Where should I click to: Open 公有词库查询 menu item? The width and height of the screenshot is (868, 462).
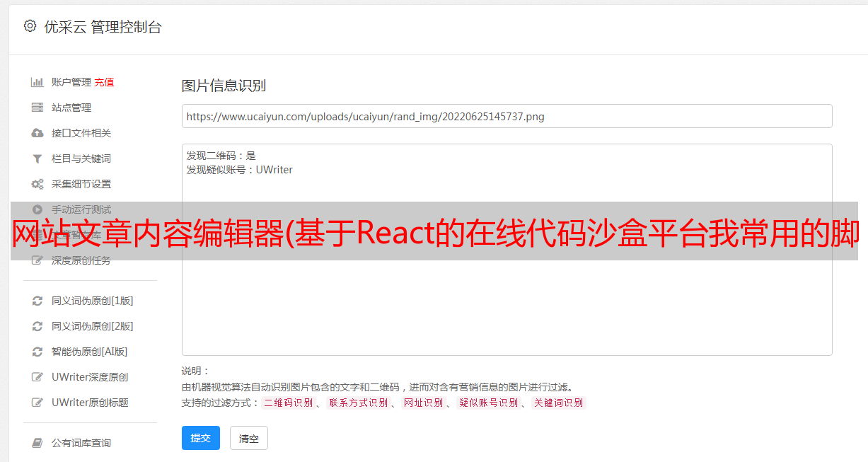point(81,443)
